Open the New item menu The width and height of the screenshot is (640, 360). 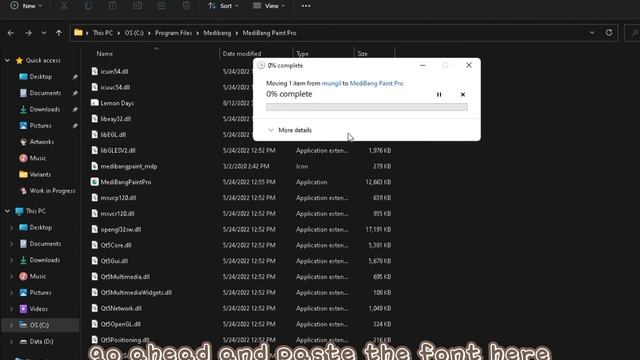coord(26,6)
